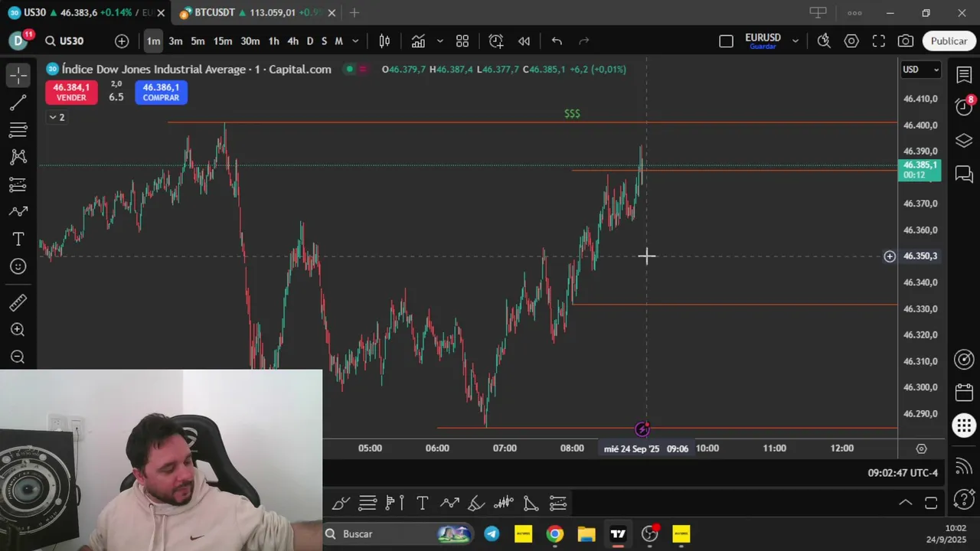Open the calendar panel in right sidebar

click(x=964, y=393)
